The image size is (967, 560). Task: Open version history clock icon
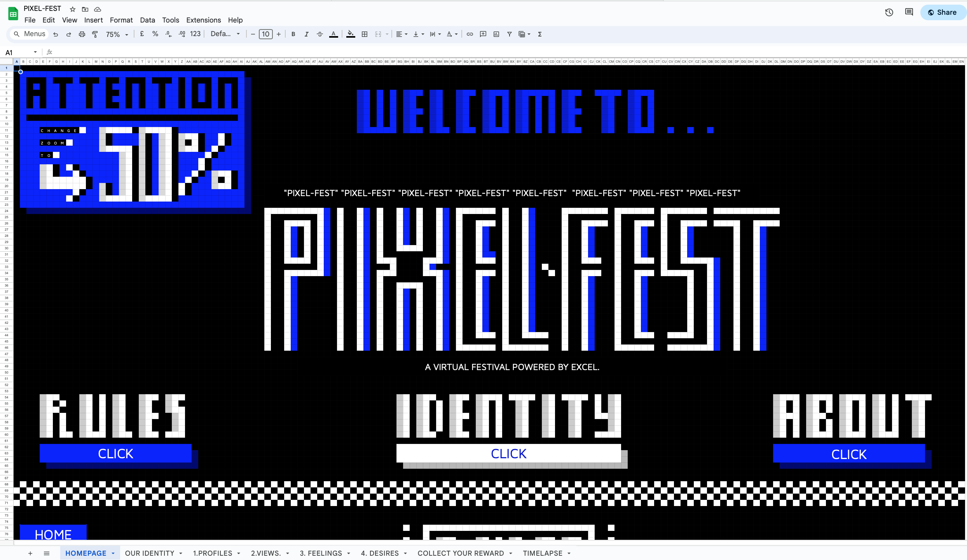click(889, 12)
